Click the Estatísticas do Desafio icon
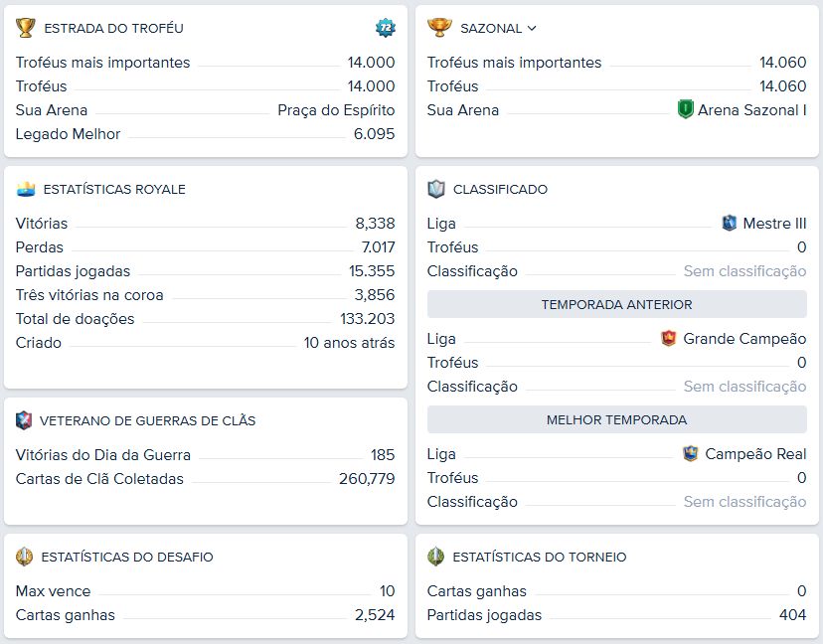The height and width of the screenshot is (644, 823). click(x=24, y=557)
